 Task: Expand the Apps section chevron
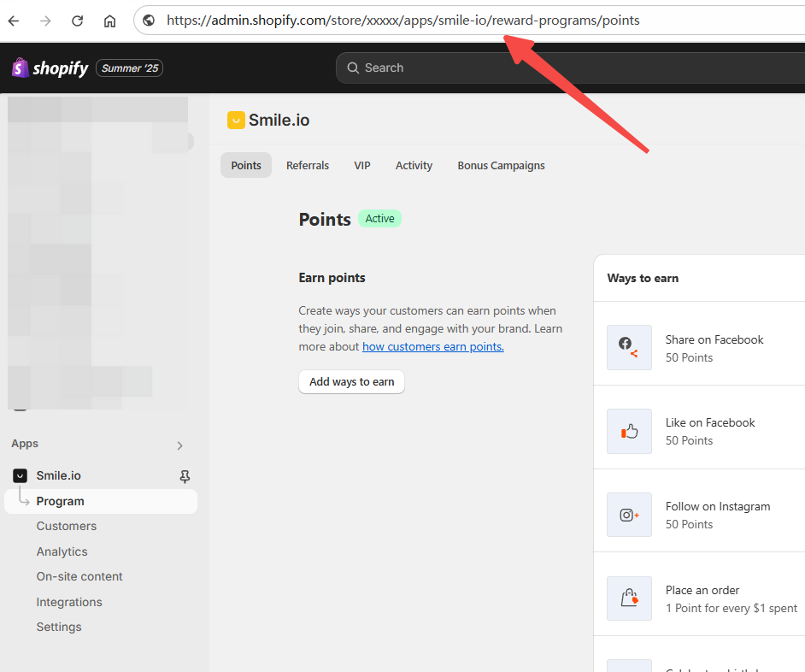tap(179, 445)
